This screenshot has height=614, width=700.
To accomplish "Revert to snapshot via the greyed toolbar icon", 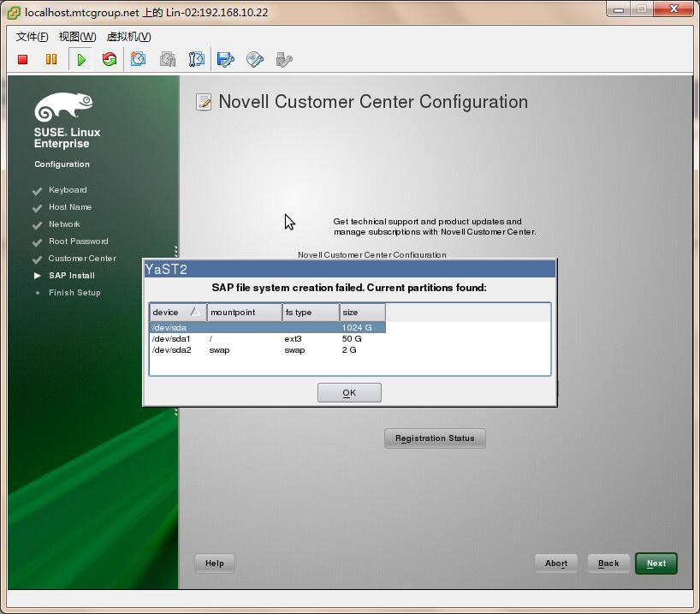I will click(x=168, y=59).
